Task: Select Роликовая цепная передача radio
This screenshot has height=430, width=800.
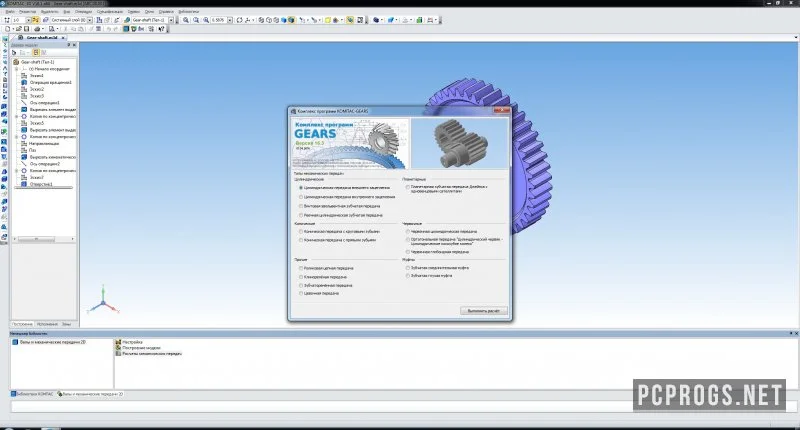Action: tap(301, 268)
